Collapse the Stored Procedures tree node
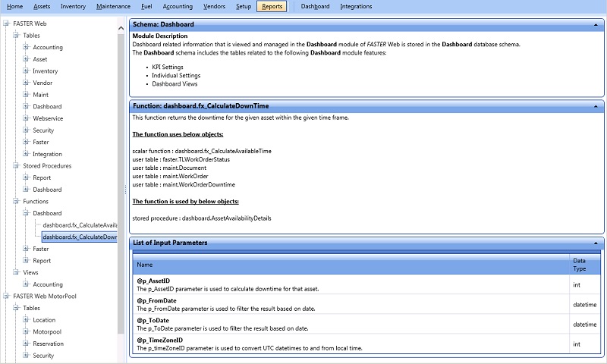This screenshot has width=607, height=364. (x=15, y=166)
